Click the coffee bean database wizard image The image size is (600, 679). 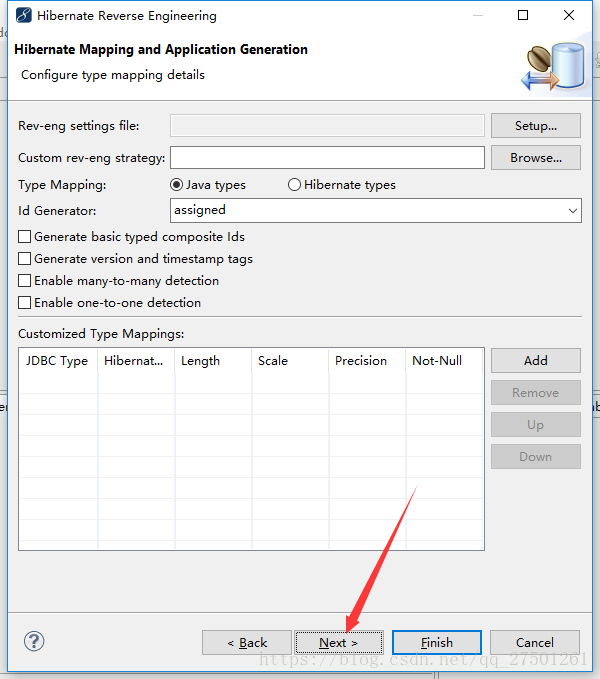(x=553, y=66)
